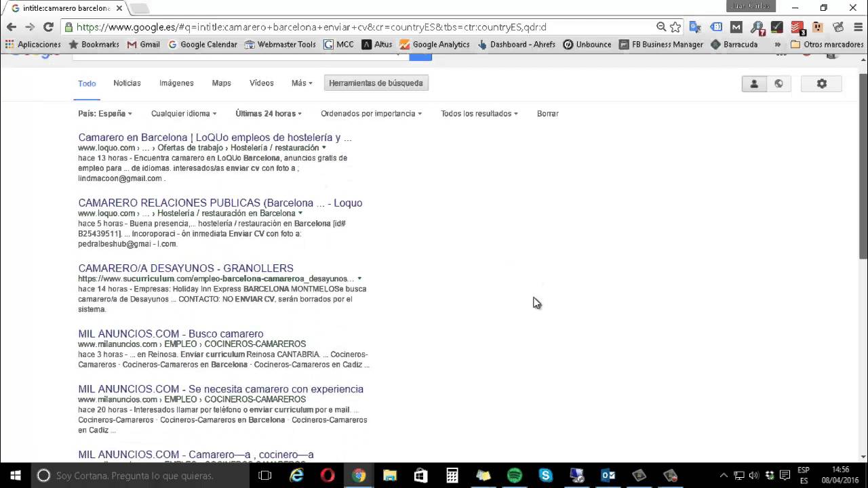Open the Todoist extension icon

tap(797, 28)
